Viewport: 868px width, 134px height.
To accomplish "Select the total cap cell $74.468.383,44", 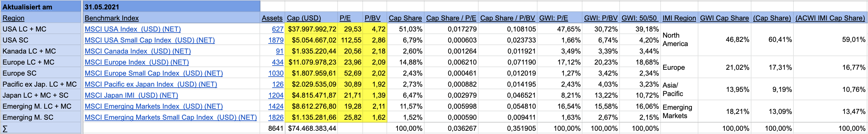I will point(312,128).
